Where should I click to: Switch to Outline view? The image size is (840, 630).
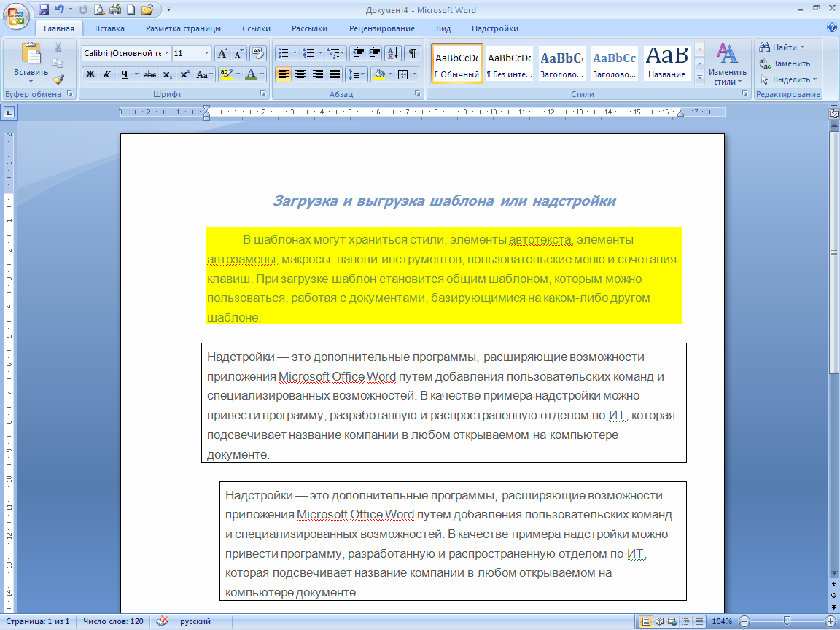point(685,621)
